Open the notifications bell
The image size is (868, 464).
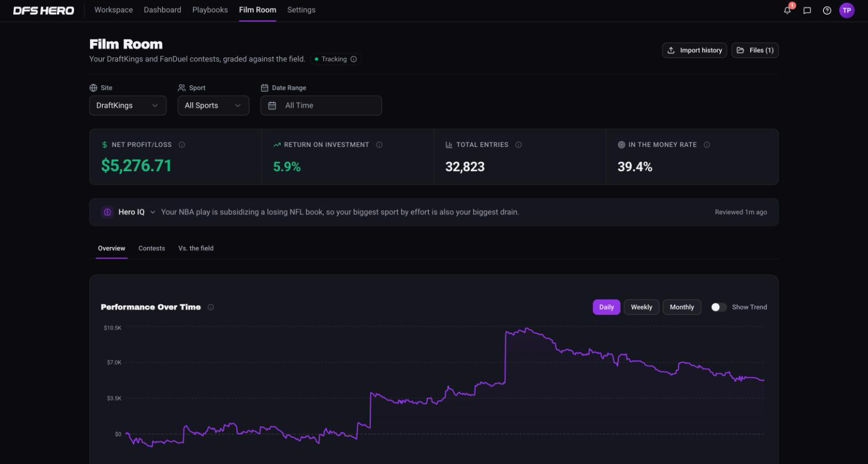787,10
